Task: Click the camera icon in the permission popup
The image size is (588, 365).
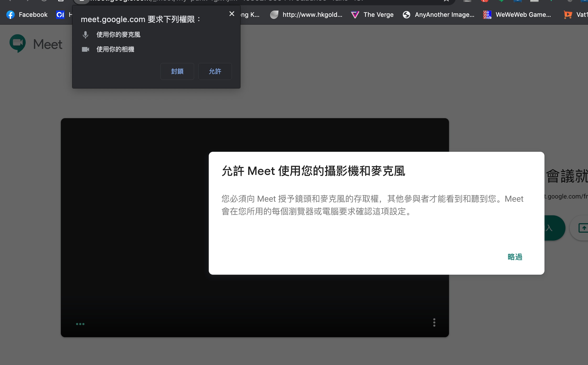Action: (x=85, y=49)
